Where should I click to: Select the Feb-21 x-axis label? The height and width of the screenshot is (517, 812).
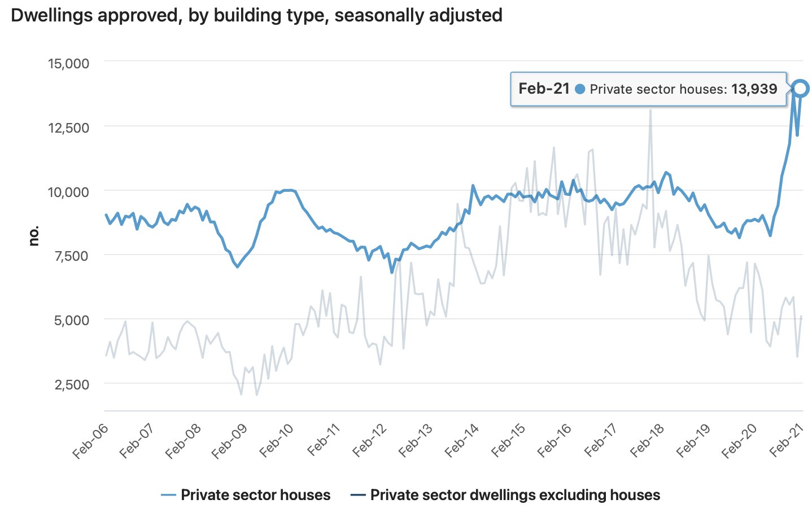[787, 440]
